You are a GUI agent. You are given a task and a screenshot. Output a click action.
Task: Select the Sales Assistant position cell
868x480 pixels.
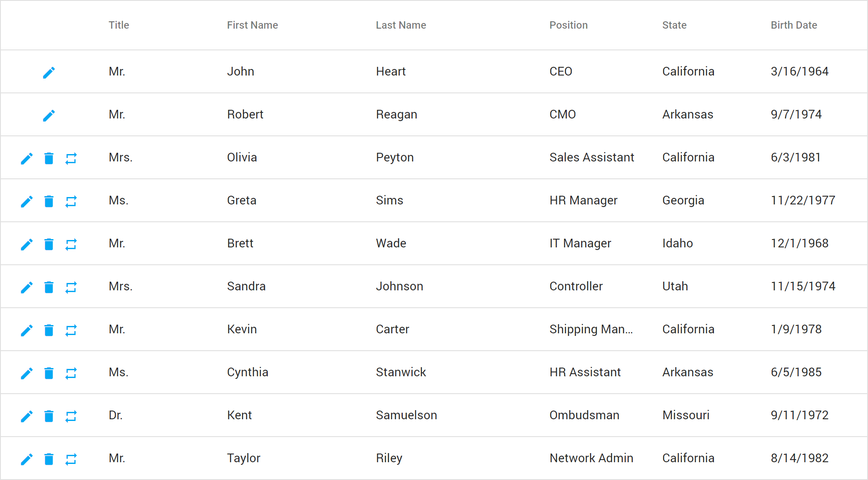[592, 157]
